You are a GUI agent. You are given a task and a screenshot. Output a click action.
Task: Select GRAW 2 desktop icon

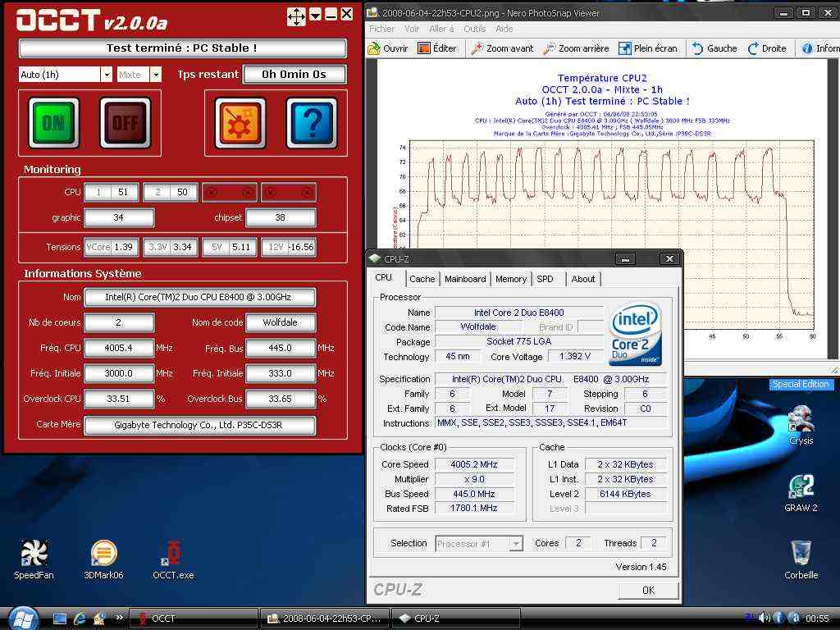pos(801,493)
